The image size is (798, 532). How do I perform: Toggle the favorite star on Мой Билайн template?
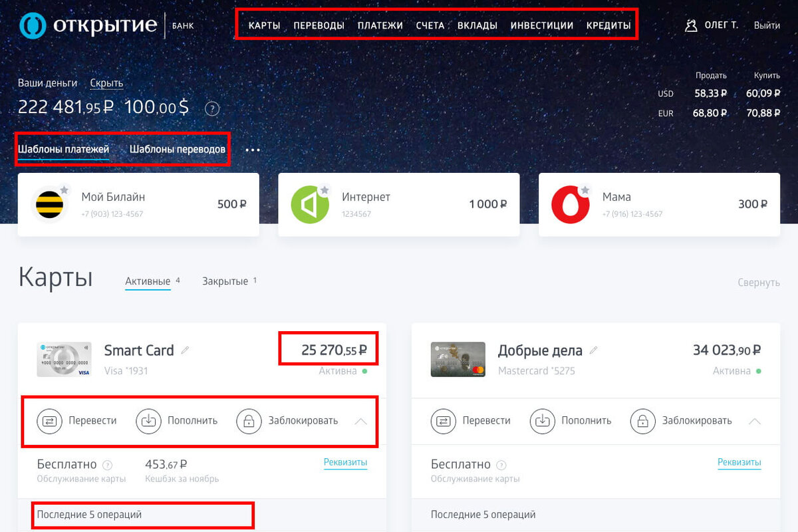pyautogui.click(x=65, y=188)
